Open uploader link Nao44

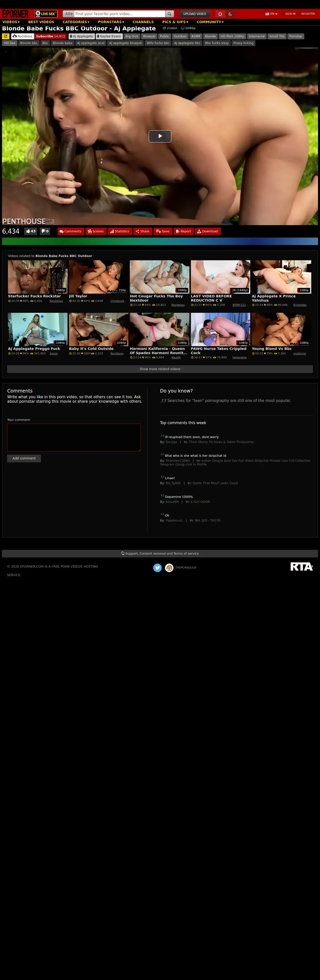[x=176, y=358]
